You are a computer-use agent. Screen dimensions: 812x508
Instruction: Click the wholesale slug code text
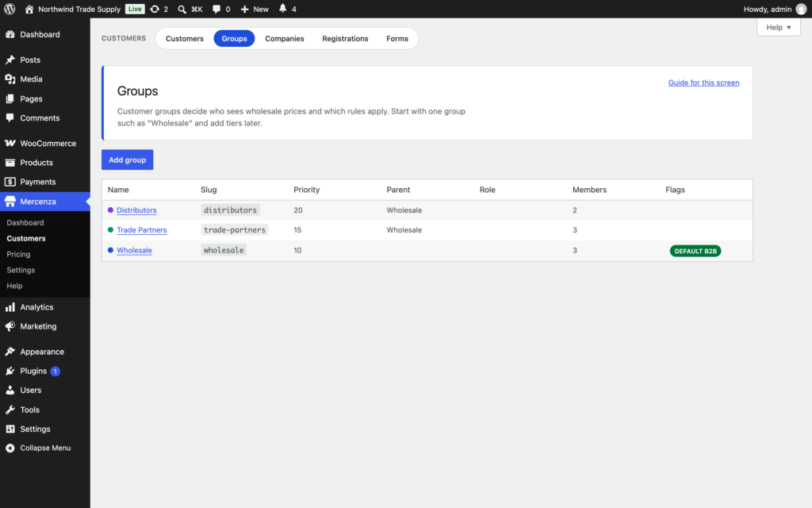click(x=223, y=250)
